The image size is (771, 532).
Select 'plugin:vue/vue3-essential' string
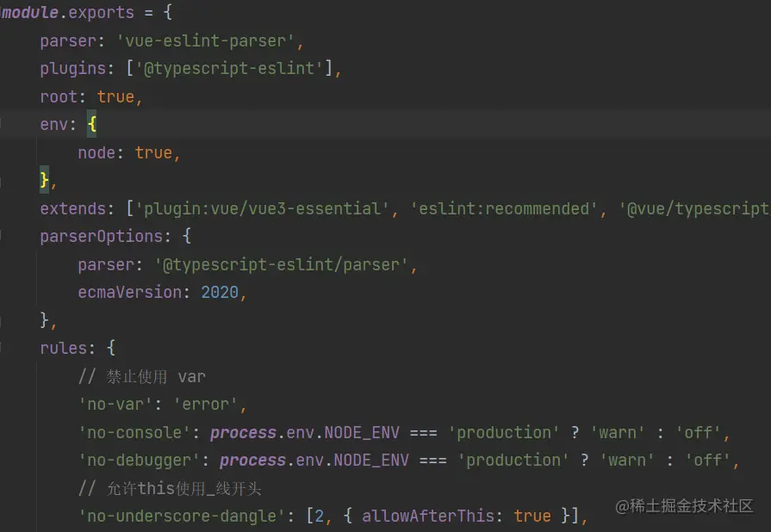(262, 209)
